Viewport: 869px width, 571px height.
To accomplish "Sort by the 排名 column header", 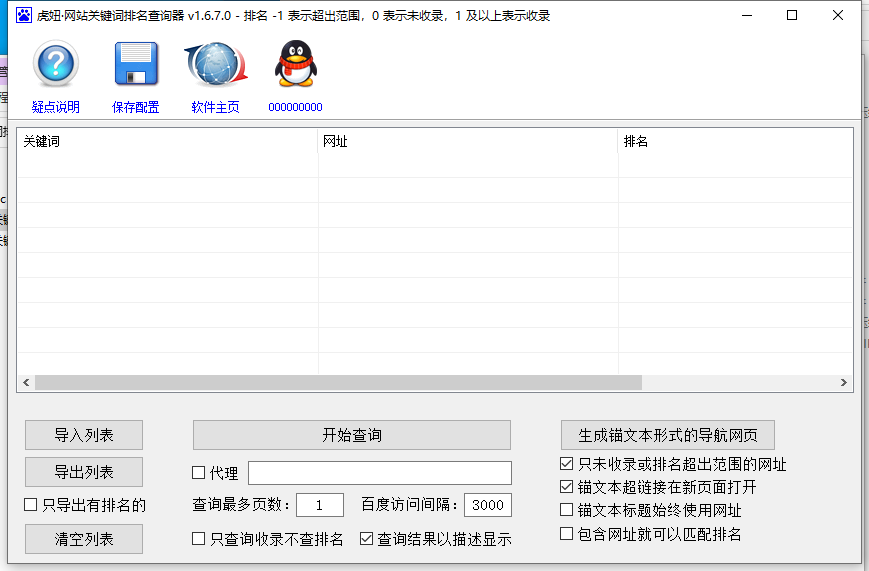I will coord(735,141).
